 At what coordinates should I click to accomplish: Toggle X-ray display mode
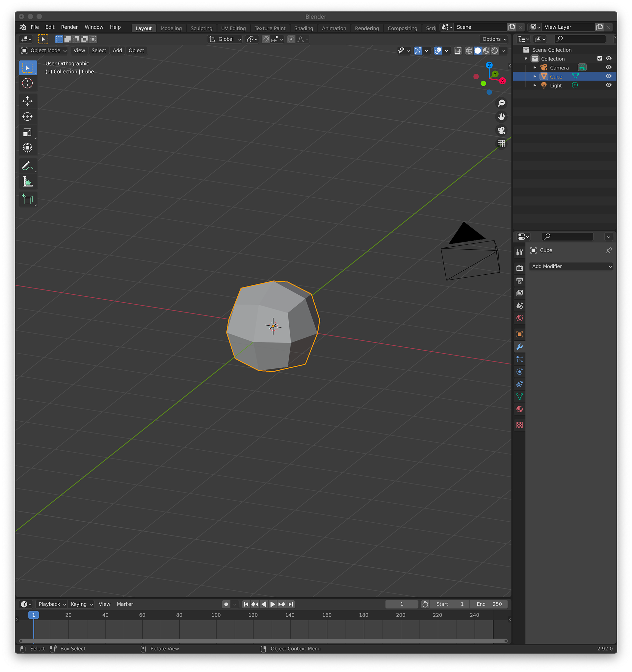(458, 50)
